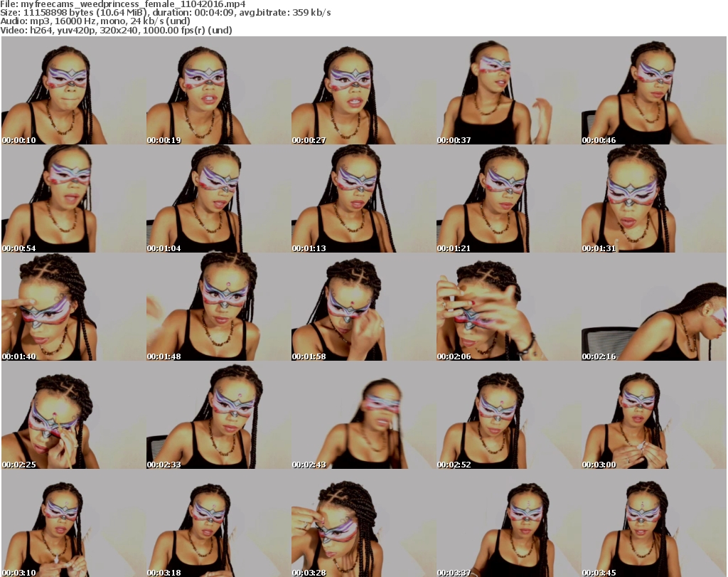Choose the frame stamped 00:03:10

pos(74,523)
